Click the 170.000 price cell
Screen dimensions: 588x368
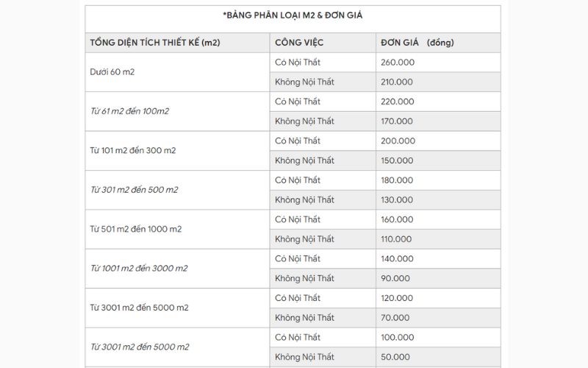coord(398,121)
